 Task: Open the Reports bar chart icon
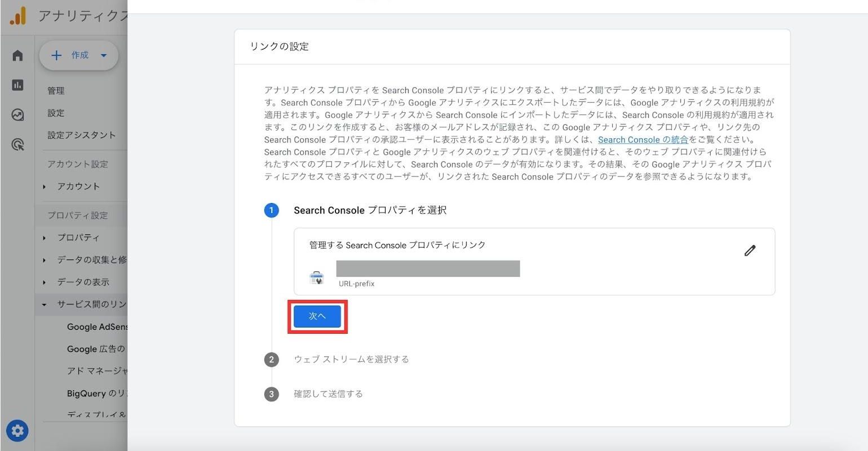[x=17, y=85]
